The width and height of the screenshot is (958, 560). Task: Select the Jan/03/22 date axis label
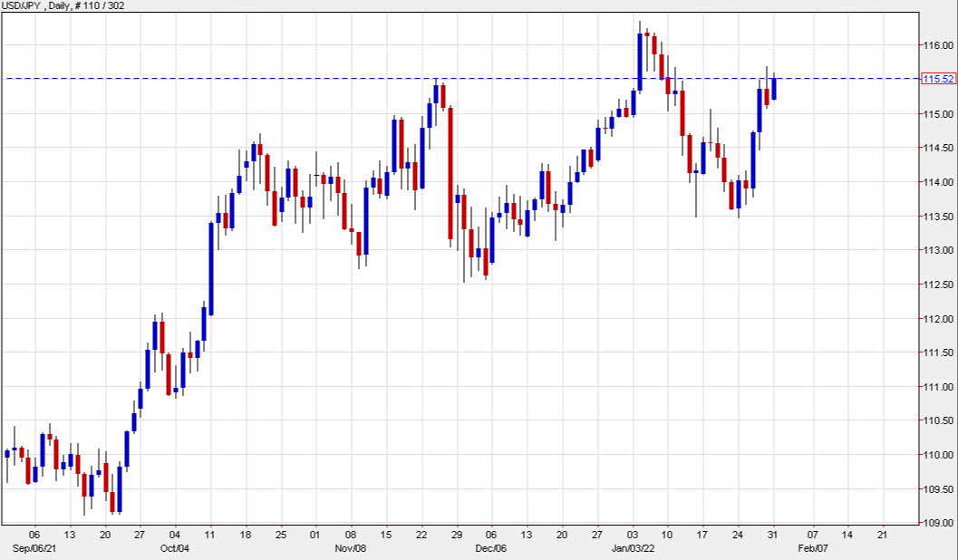point(634,548)
